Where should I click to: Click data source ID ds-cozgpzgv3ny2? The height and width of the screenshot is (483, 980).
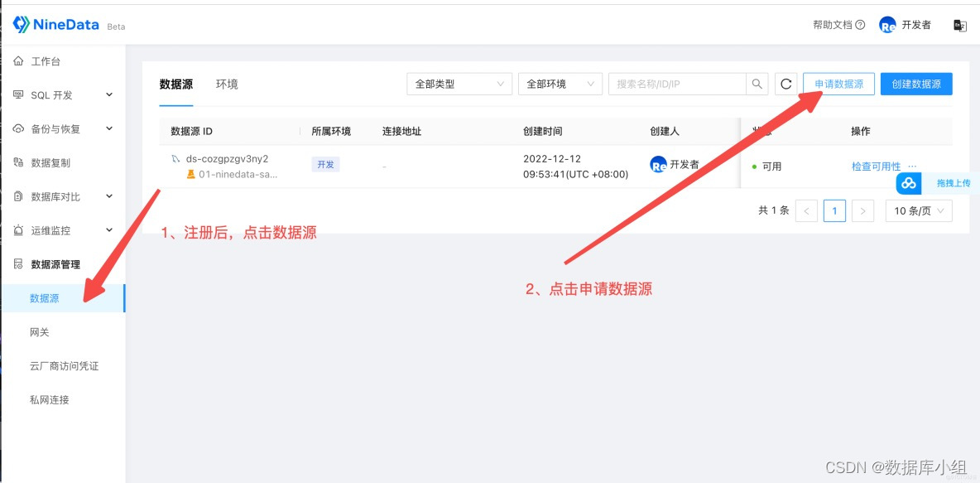tap(227, 159)
